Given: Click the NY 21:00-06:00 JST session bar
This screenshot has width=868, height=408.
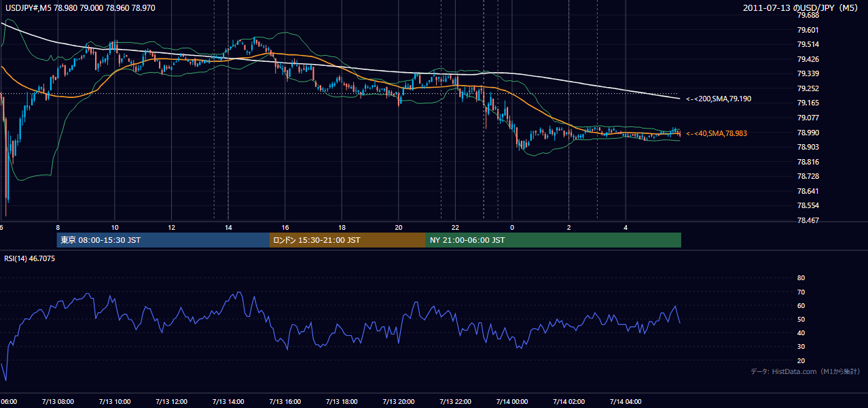Looking at the screenshot, I should coord(554,240).
